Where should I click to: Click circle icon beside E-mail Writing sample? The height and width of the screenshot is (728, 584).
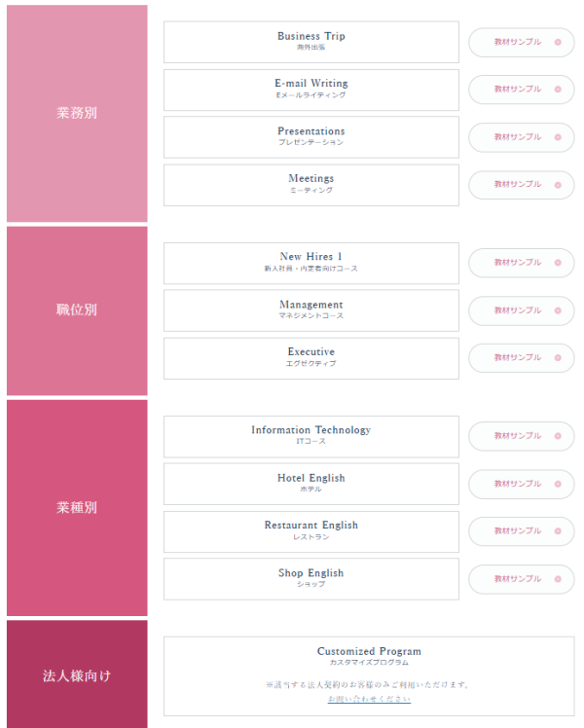tap(558, 90)
